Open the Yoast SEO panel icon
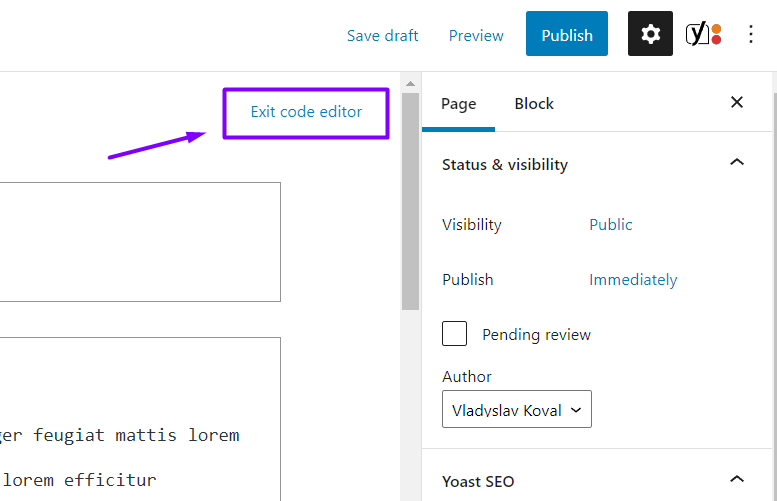The image size is (777, 501). 703,34
